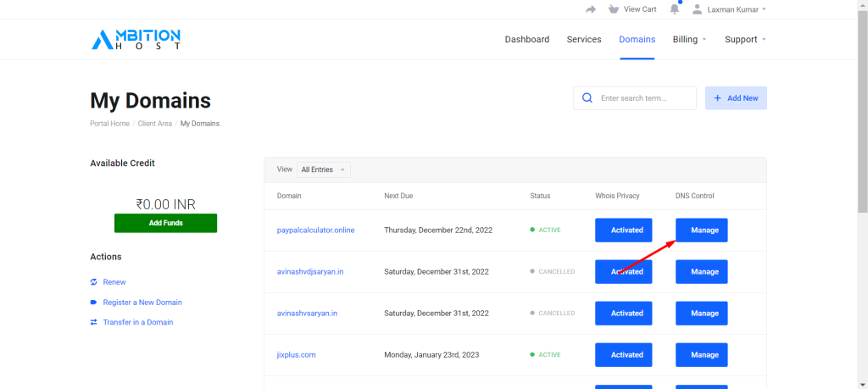Select the Domains menu item
Viewport: 868px width, 389px height.
point(637,39)
